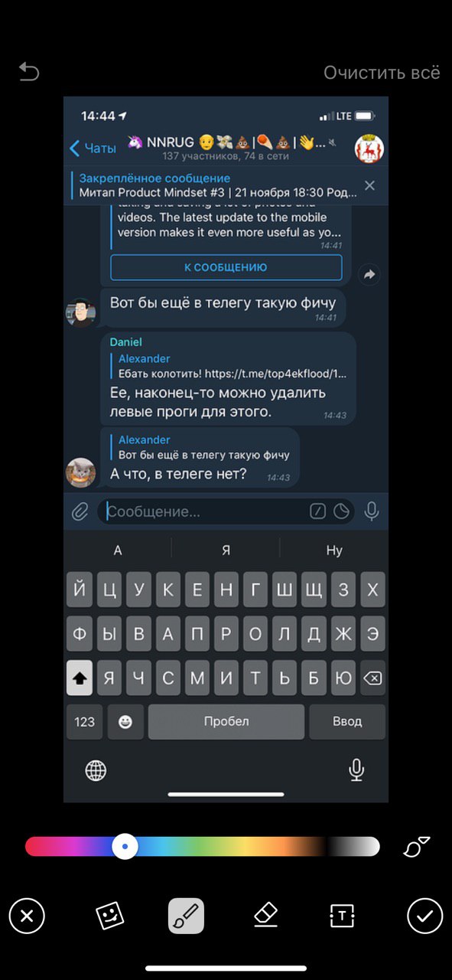Open the sticker smiley tool
The image size is (452, 980).
click(x=109, y=915)
